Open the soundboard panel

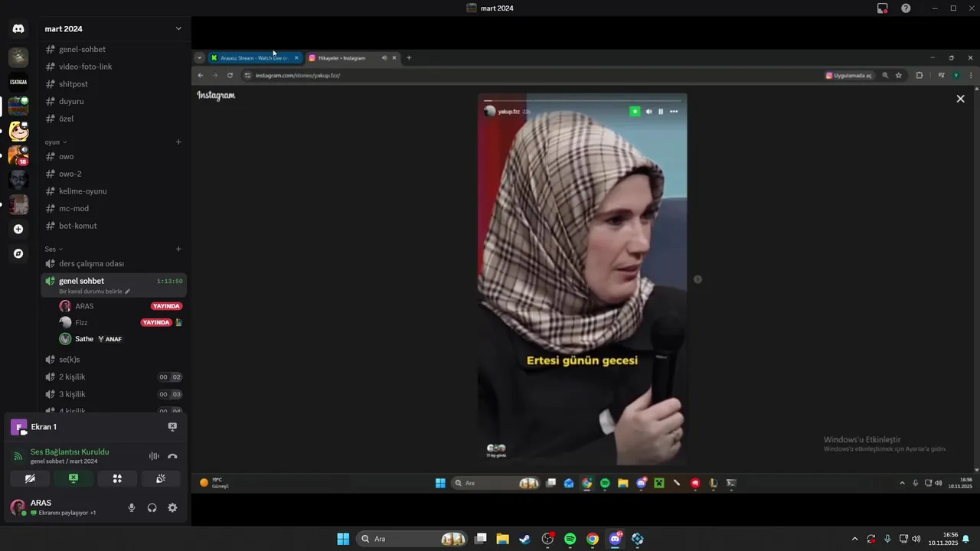tap(161, 478)
